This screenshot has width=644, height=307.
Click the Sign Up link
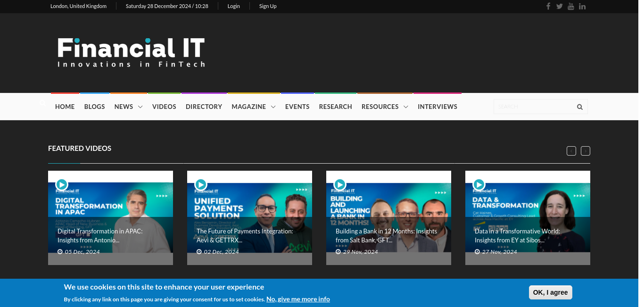268,6
